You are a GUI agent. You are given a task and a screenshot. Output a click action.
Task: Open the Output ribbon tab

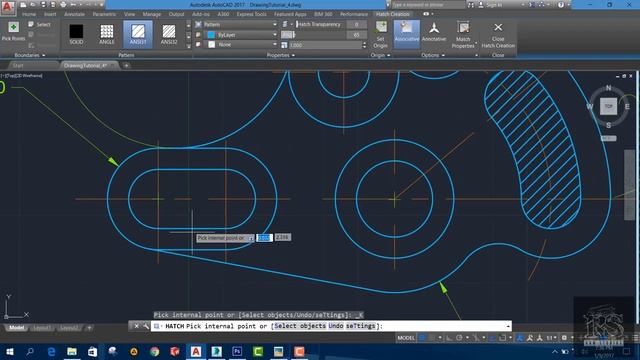coord(176,14)
